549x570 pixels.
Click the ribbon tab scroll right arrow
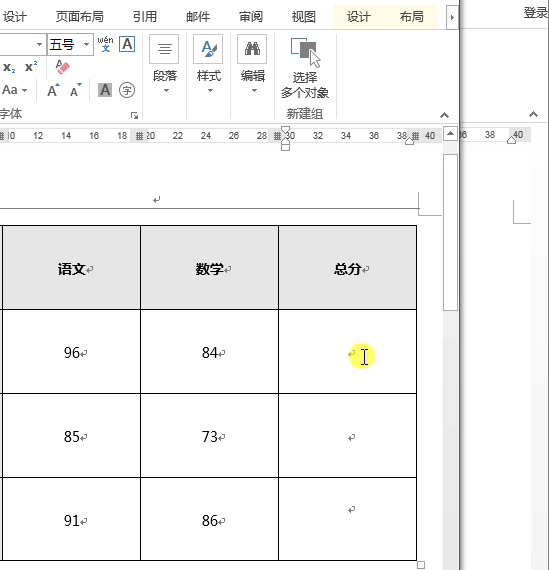tap(452, 17)
